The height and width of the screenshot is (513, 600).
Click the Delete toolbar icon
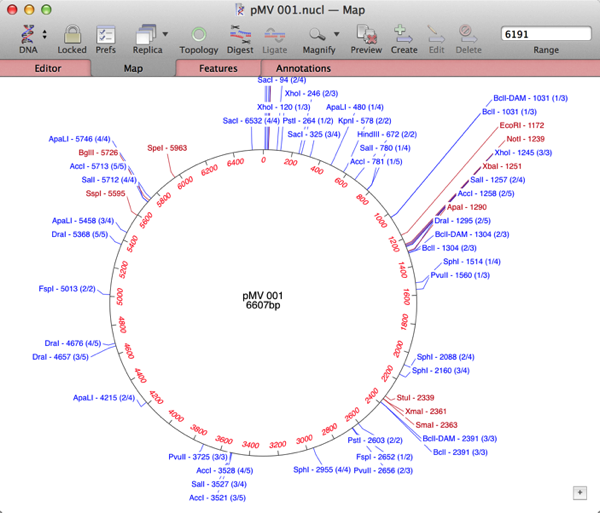point(469,33)
